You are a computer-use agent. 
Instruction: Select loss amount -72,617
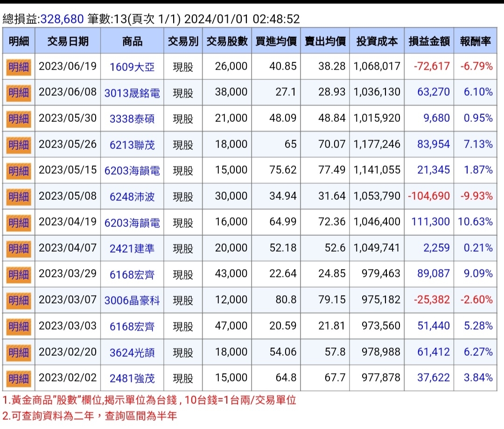click(x=432, y=66)
